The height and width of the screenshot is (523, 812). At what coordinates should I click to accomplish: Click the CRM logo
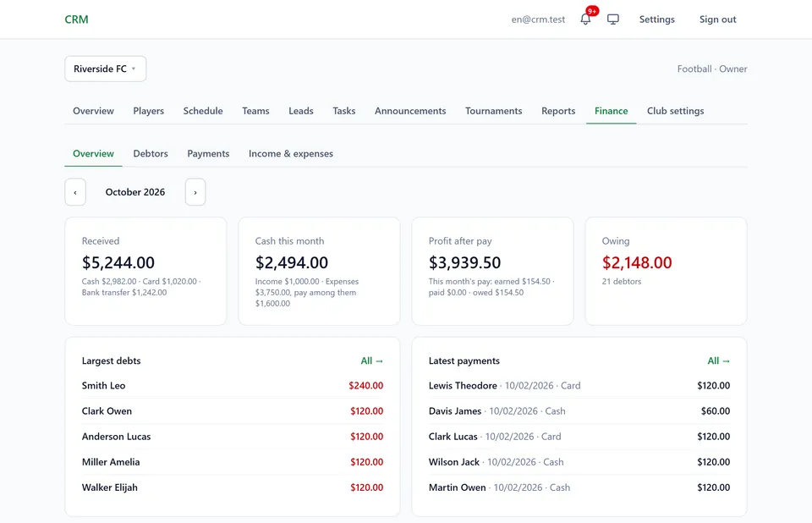tap(77, 19)
